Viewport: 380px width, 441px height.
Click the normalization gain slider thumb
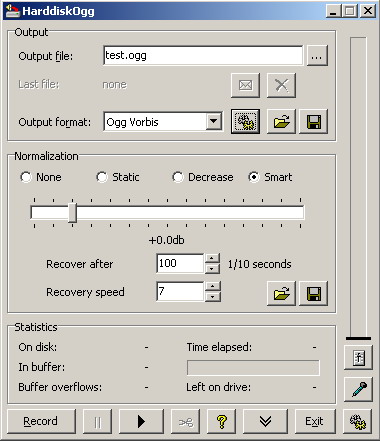tap(72, 213)
